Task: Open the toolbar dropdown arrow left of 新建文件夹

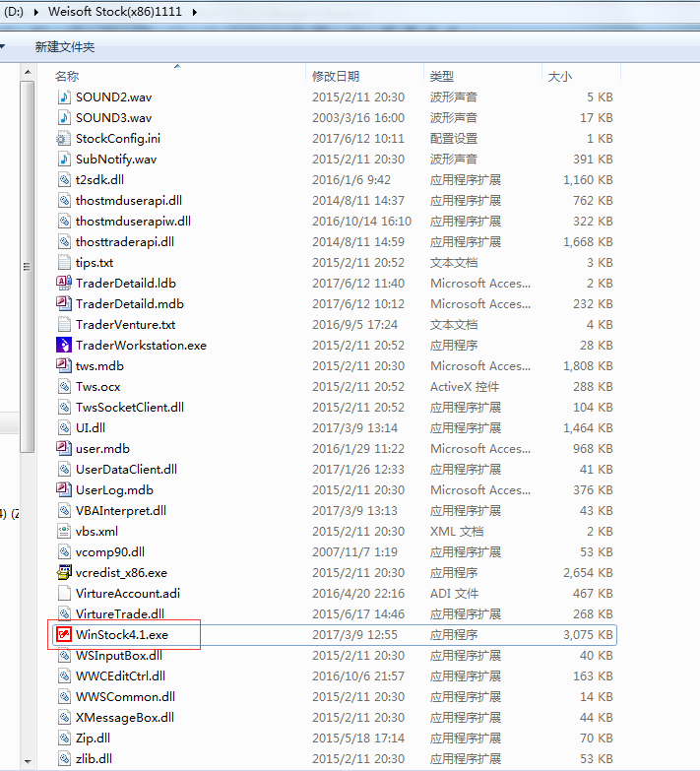Action: (2, 46)
